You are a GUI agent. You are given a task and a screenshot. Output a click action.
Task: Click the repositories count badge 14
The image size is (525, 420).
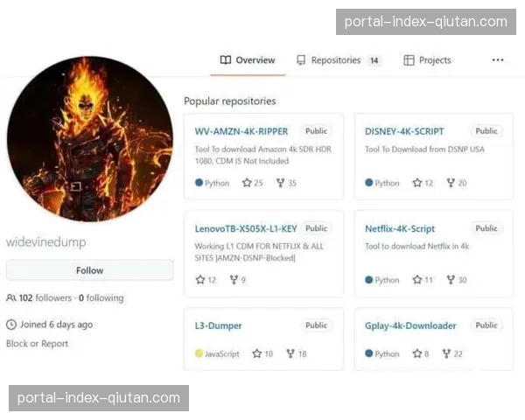374,60
